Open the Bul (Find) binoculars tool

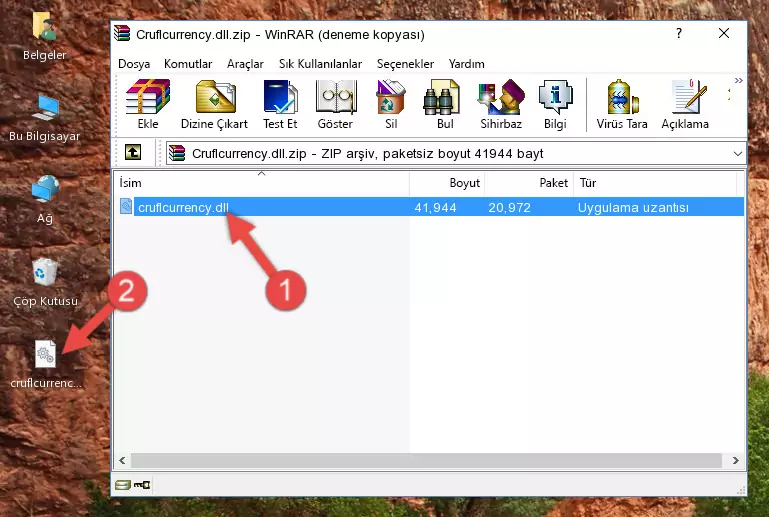pos(445,104)
